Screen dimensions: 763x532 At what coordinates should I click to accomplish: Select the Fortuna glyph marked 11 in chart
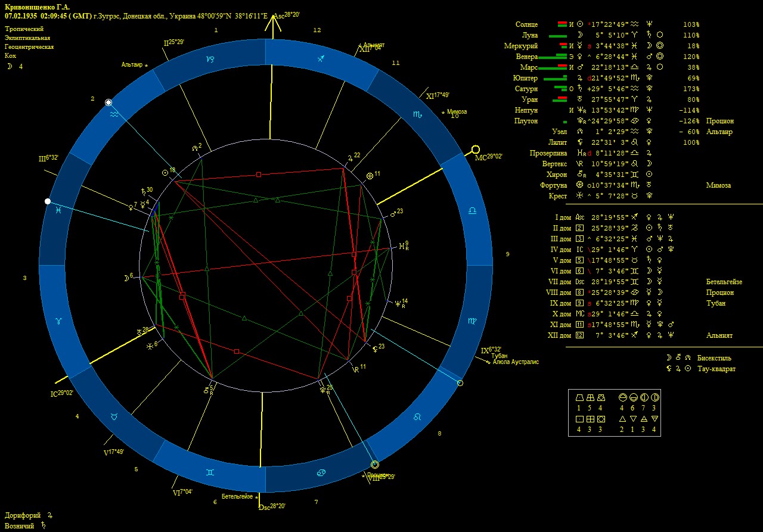point(370,176)
